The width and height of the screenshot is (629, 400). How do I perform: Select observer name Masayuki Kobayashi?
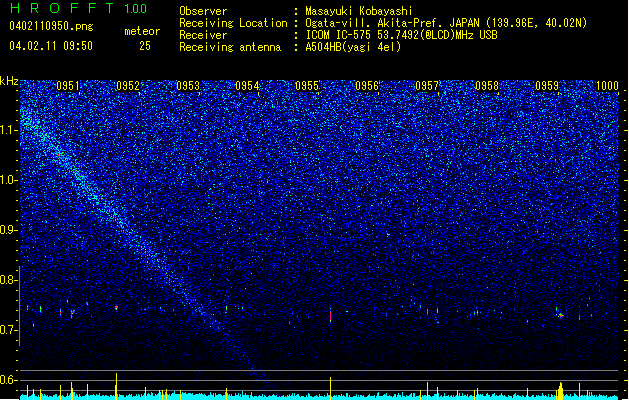pos(359,11)
